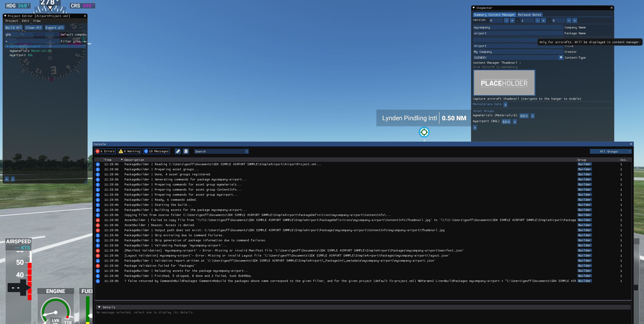The image size is (644, 324).
Task: Increase the patch version number
Action: click(x=575, y=21)
